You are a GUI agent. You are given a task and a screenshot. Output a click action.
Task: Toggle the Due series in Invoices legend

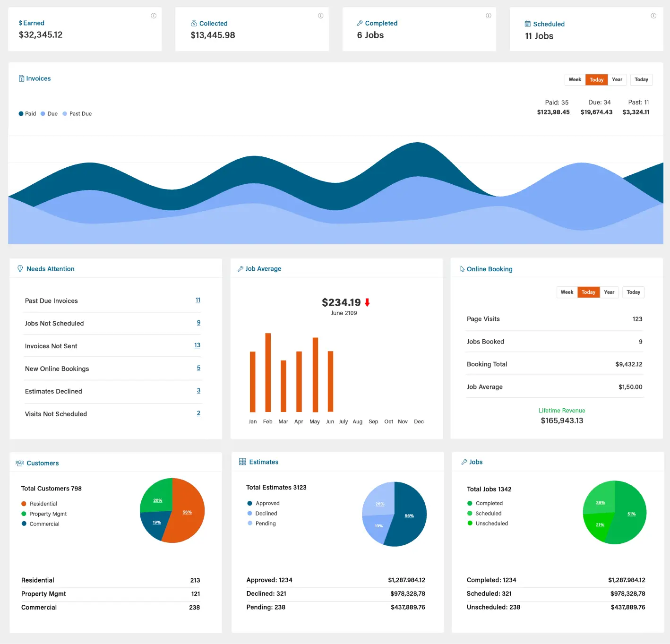pos(49,114)
